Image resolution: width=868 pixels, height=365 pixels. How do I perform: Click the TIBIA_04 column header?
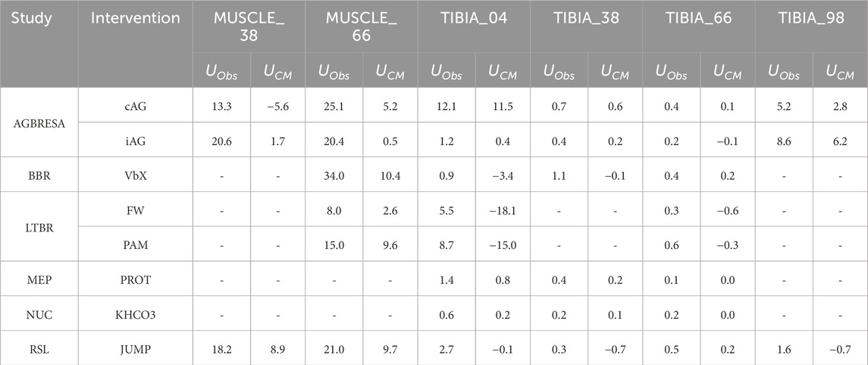(475, 18)
